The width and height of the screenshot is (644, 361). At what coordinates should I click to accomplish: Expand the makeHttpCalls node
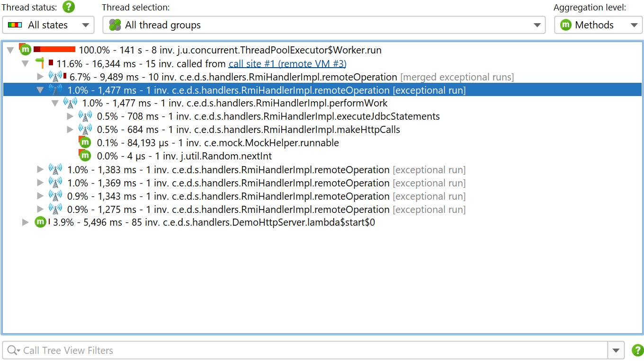(x=70, y=130)
